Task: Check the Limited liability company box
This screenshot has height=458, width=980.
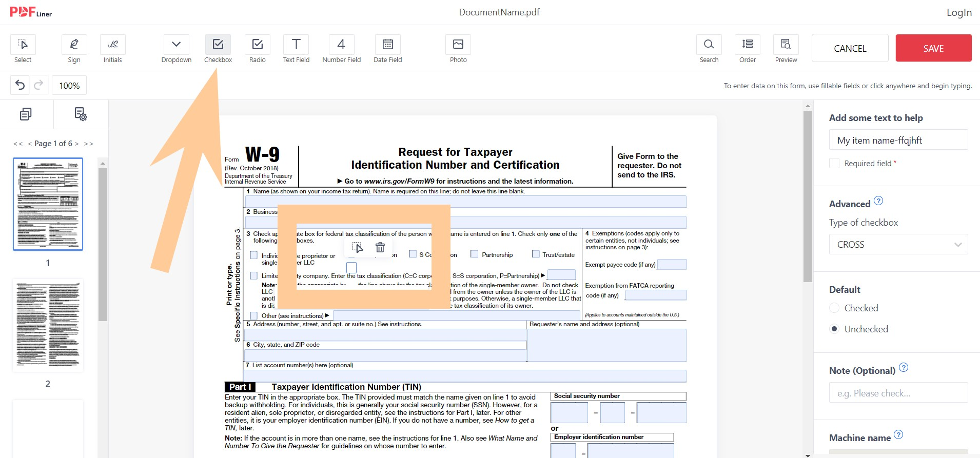Action: point(253,275)
